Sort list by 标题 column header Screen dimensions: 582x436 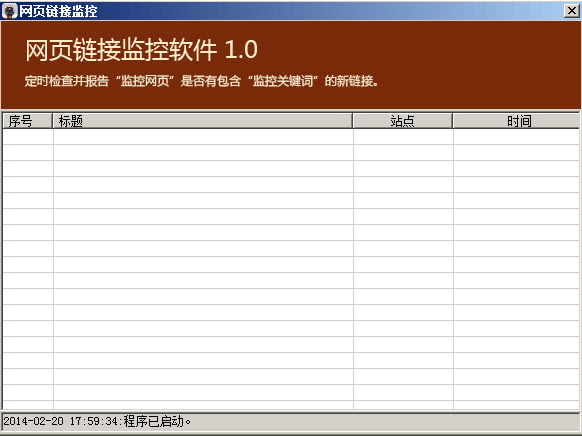203,121
